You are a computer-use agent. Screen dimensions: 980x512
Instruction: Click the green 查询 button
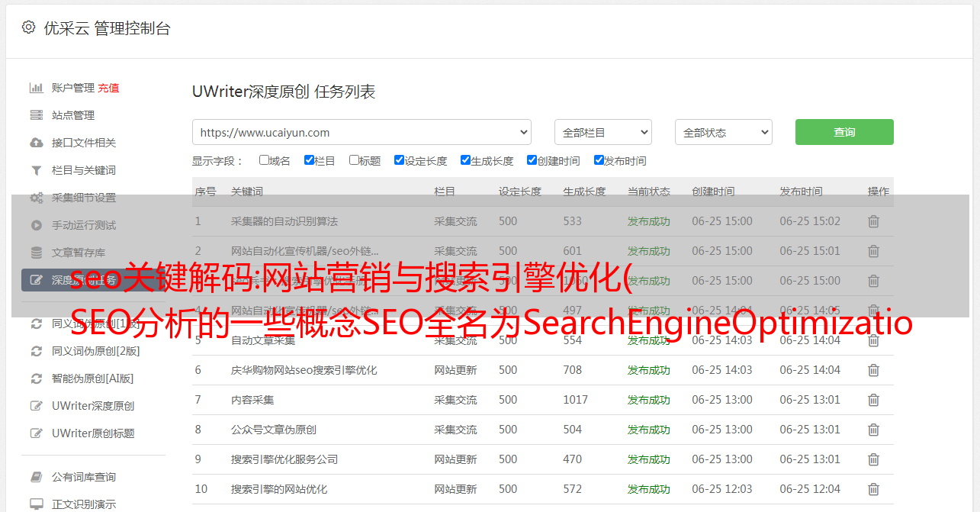tap(843, 132)
